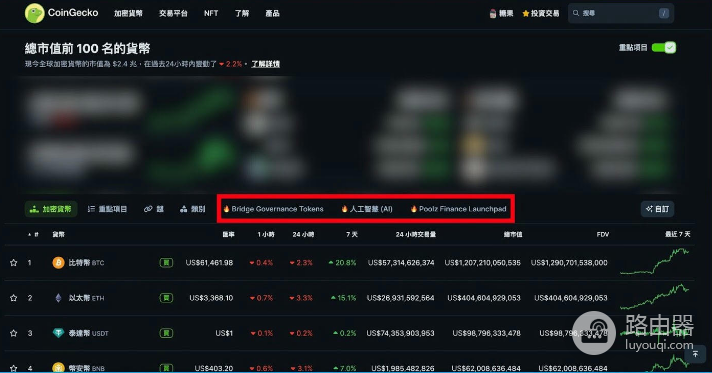This screenshot has width=712, height=373.
Task: Open the 泰達幣 USDT coin page
Action: [89, 333]
